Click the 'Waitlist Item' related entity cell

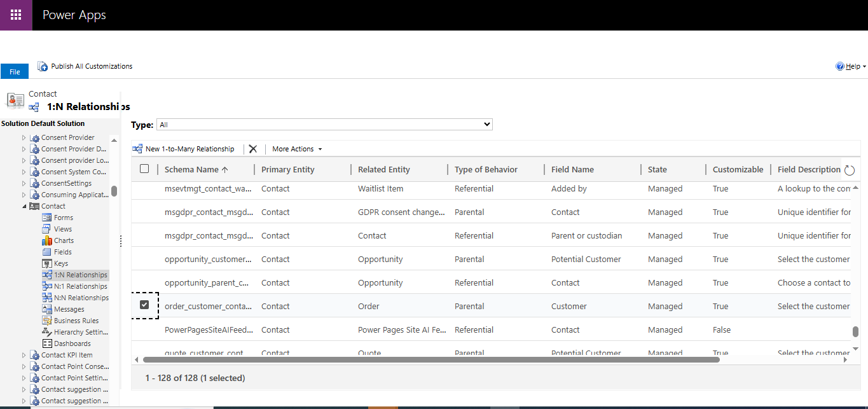pyautogui.click(x=381, y=188)
